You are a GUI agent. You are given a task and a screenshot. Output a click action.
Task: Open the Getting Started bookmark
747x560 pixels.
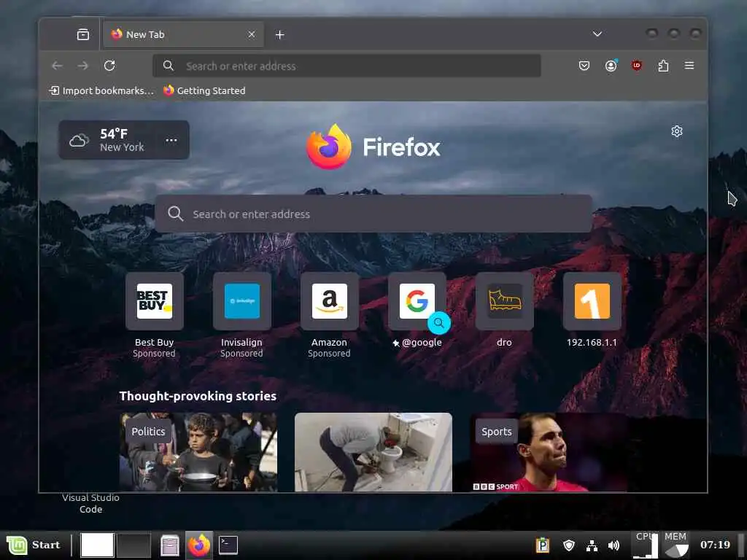tap(204, 90)
